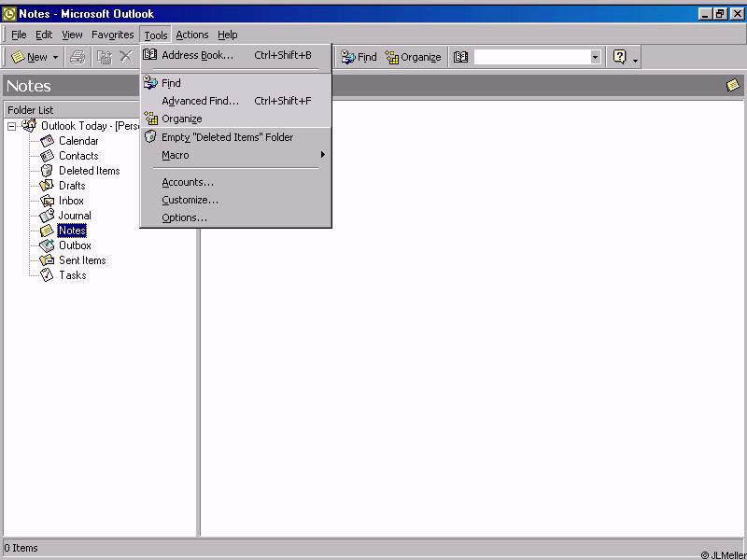
Task: Click the Find icon in Tools menu
Action: pyautogui.click(x=150, y=82)
